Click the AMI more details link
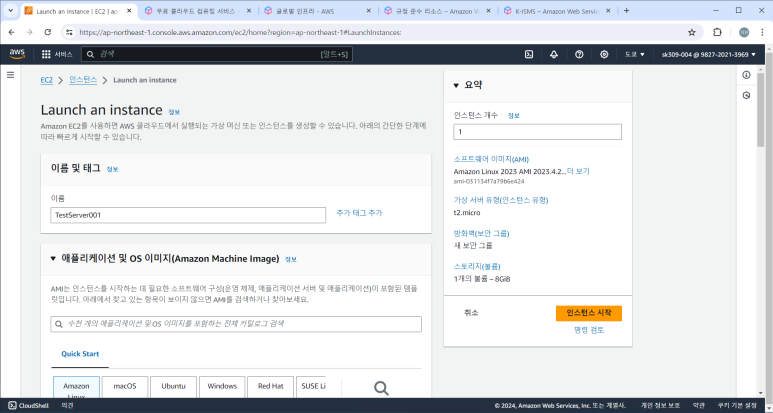 pos(578,172)
